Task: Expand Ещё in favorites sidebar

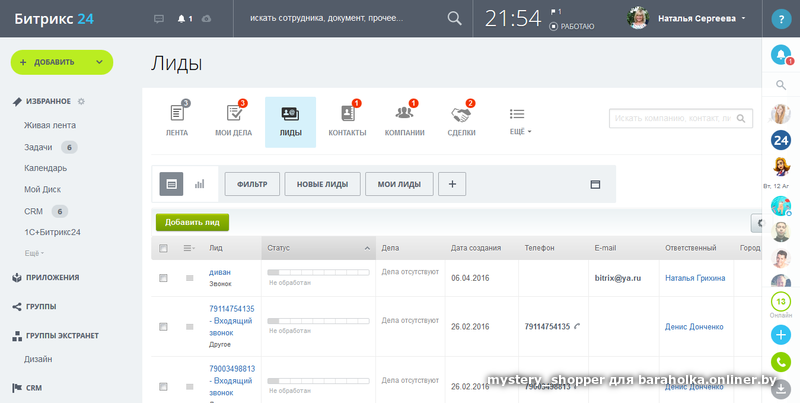Action: coord(34,253)
